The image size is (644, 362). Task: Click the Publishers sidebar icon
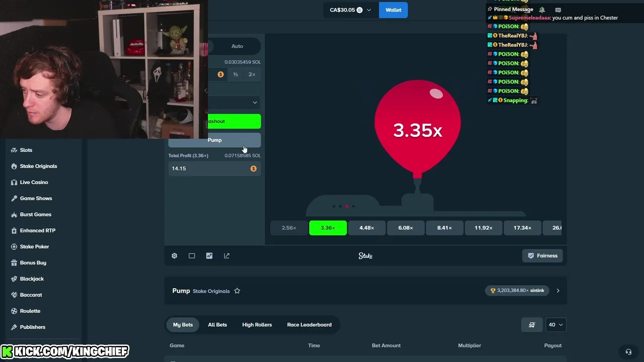(x=14, y=327)
